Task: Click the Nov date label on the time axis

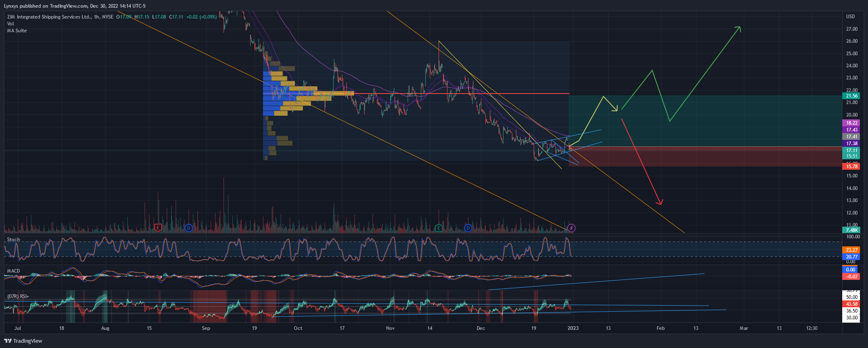Action: [x=390, y=328]
